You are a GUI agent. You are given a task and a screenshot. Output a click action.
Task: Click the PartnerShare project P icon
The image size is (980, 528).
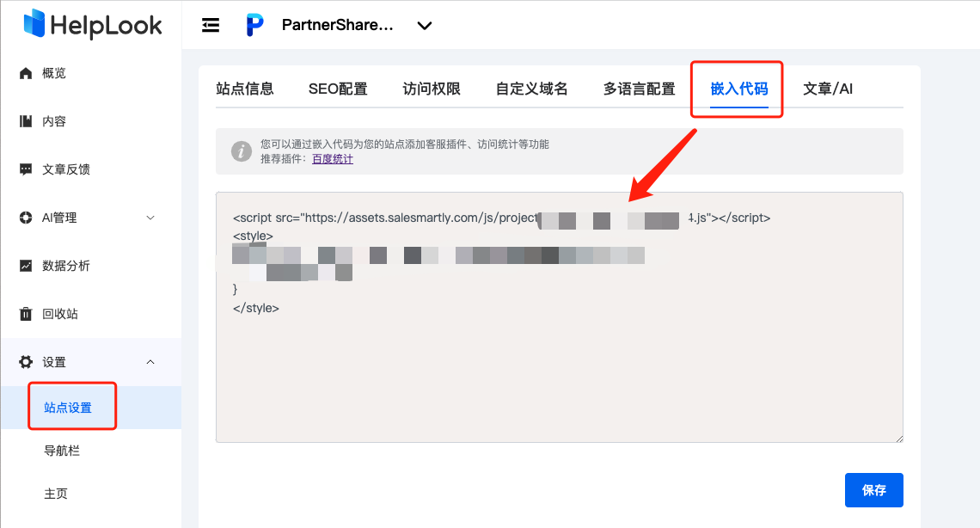(254, 25)
